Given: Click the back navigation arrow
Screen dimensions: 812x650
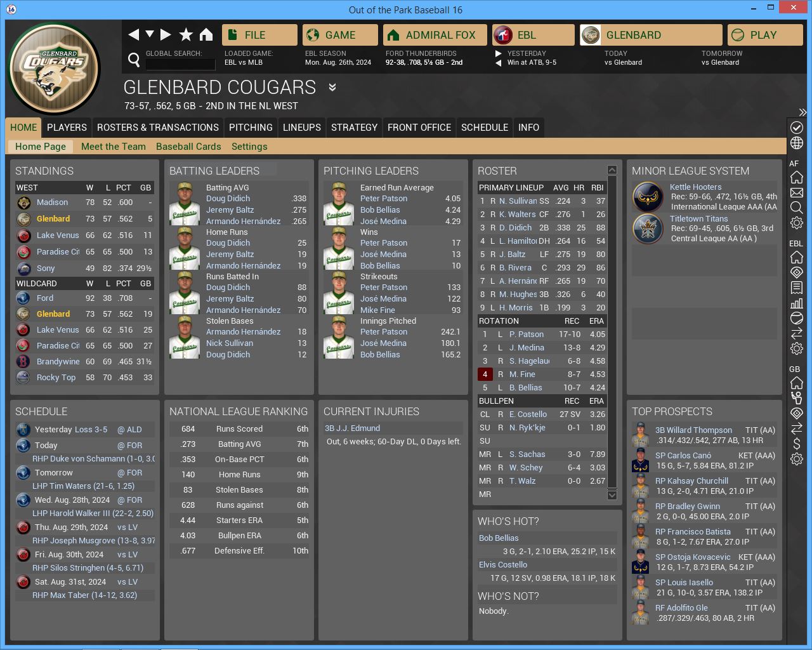Looking at the screenshot, I should 133,35.
